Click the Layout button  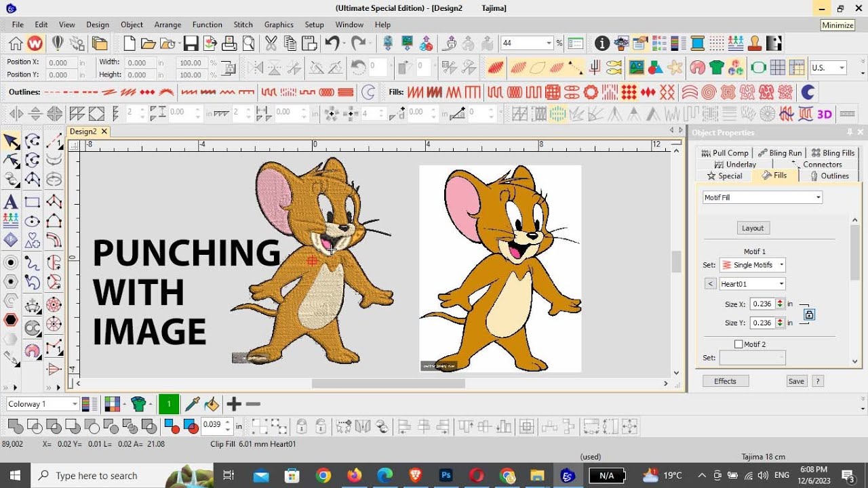[753, 228]
